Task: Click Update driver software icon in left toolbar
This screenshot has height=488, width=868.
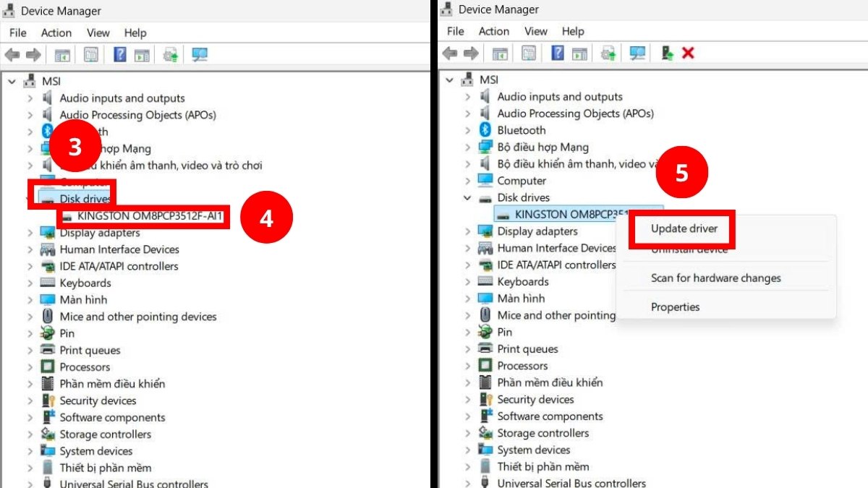Action: tap(171, 54)
